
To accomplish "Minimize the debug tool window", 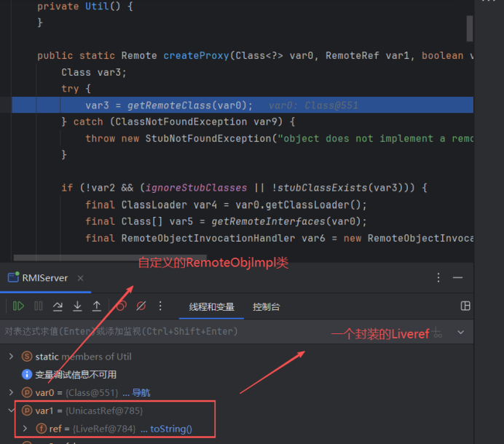I will (x=458, y=278).
